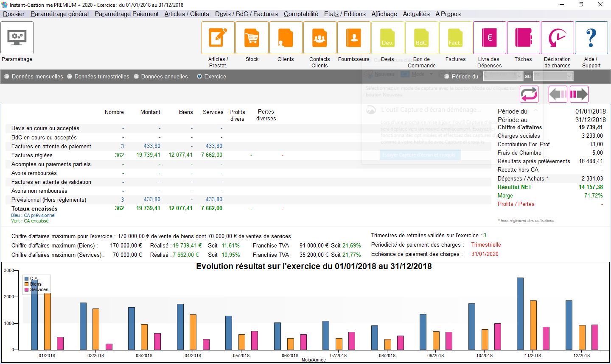Viewport: 611px width, 364px height.
Task: Select Données mensuelles radio button
Action: 7,77
